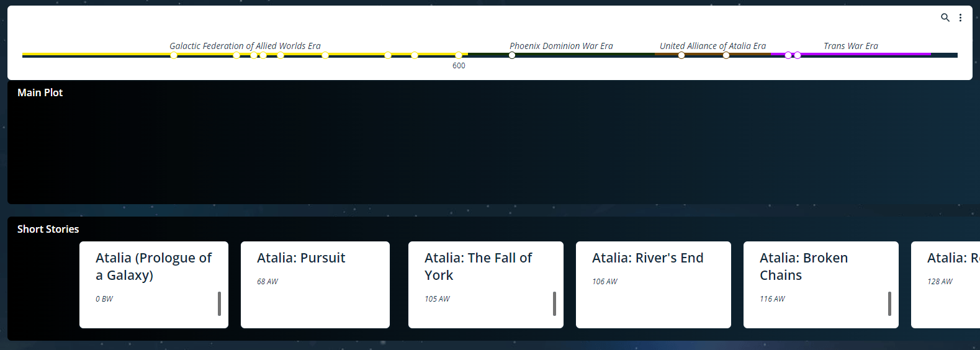Select the Phoenix Dominion War Era event marker
The width and height of the screenshot is (980, 350).
pos(512,55)
